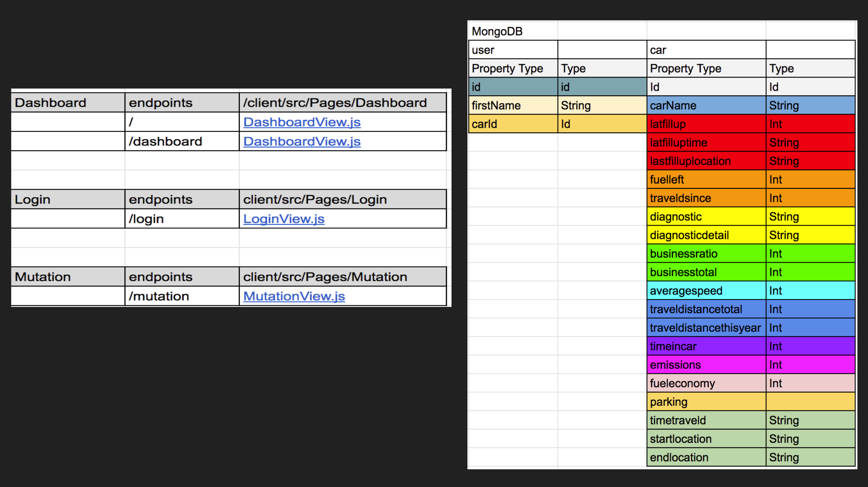Select the lastfilluplocation cell
This screenshot has width=868, height=487.
click(706, 161)
